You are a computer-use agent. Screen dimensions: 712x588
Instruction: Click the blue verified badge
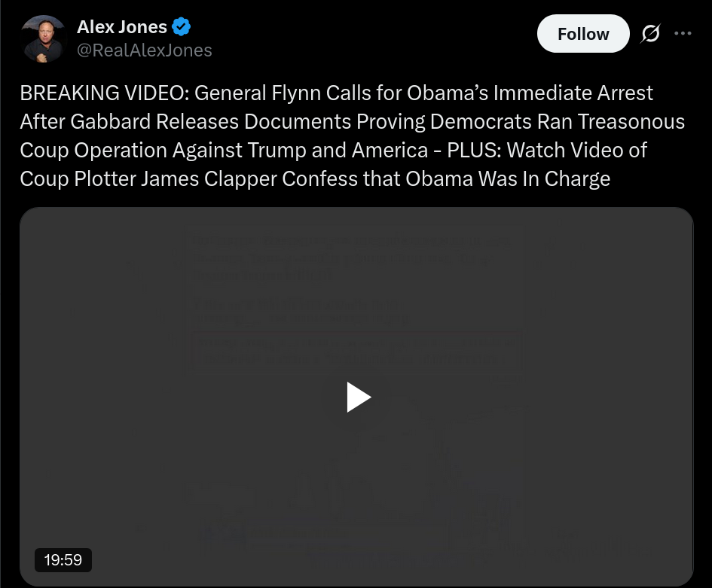181,27
